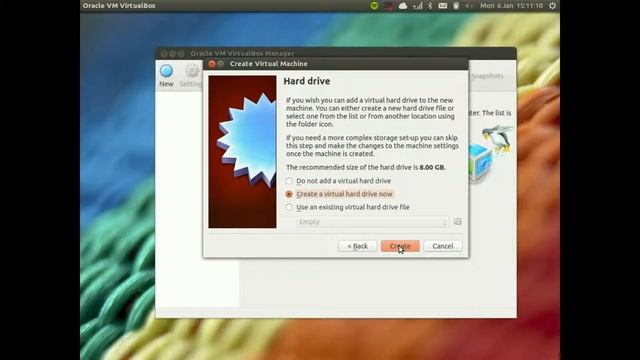Viewport: 640px width, 360px height.
Task: Go back with the "< Back" button
Action: click(358, 246)
